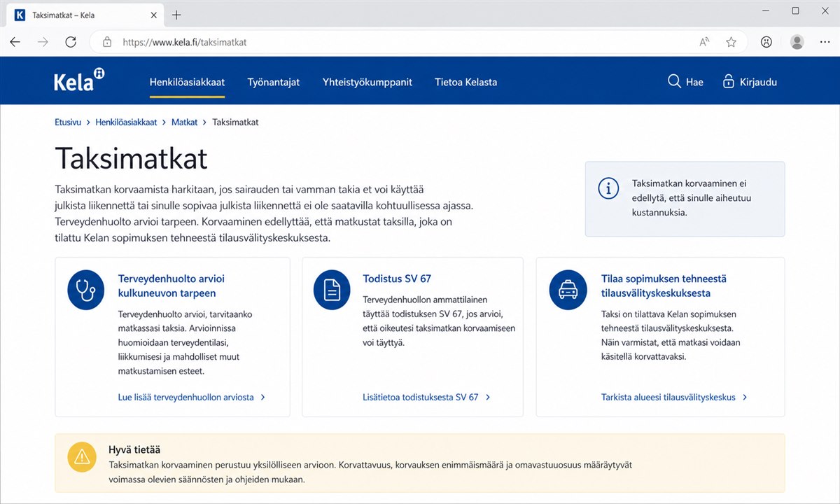This screenshot has height=504, width=840.
Task: Open Työnantajat navigation item
Action: coord(274,82)
